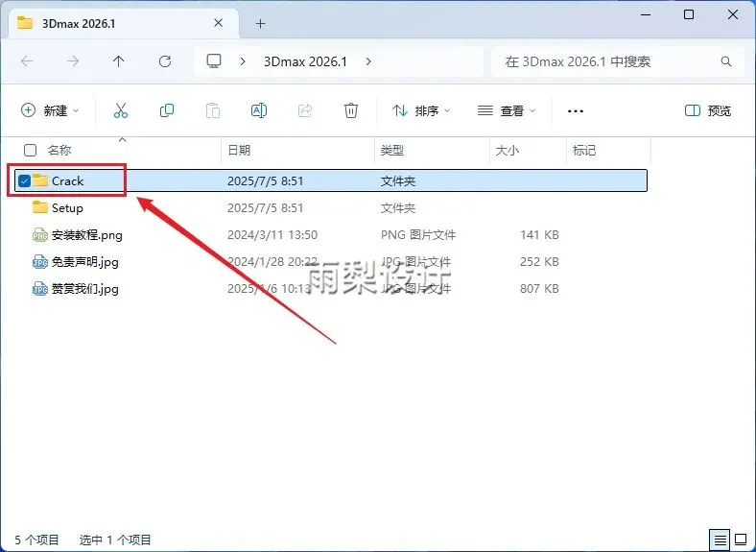Click the search magnifier icon

726,61
